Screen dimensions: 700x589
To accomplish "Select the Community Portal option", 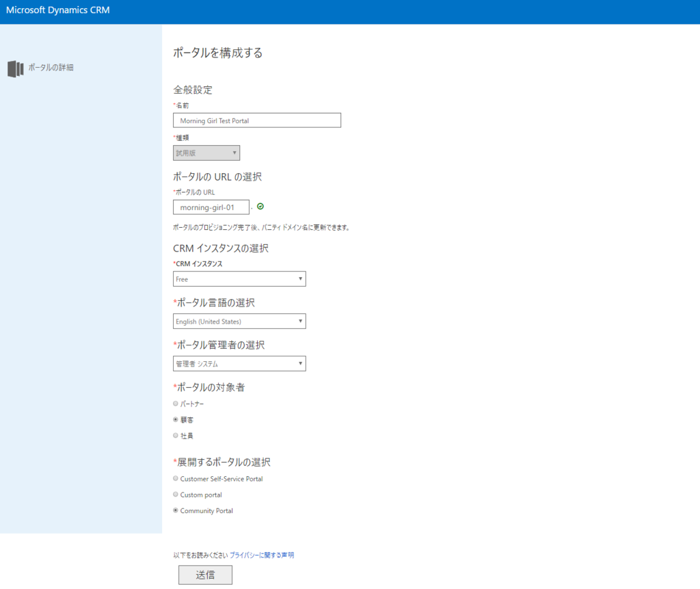I will click(x=176, y=510).
